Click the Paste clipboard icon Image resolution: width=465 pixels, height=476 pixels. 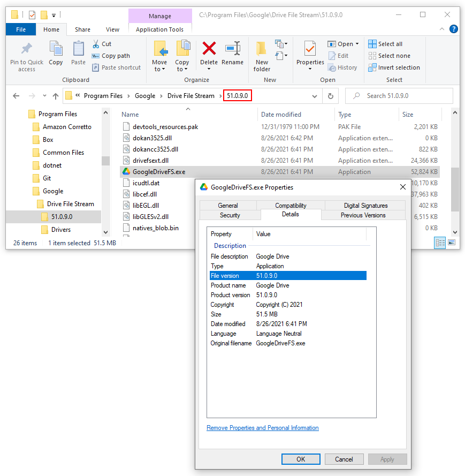(78, 49)
